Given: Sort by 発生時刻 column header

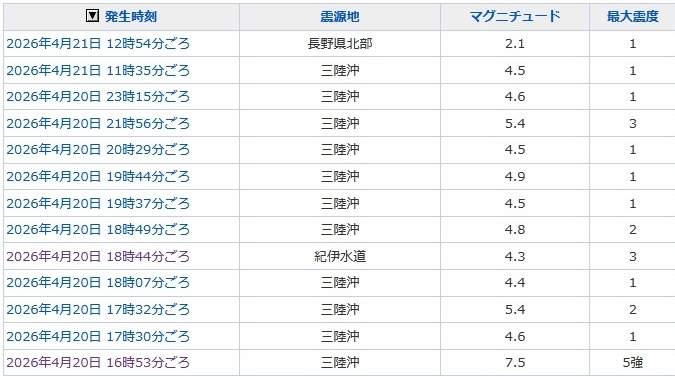Looking at the screenshot, I should tap(131, 16).
